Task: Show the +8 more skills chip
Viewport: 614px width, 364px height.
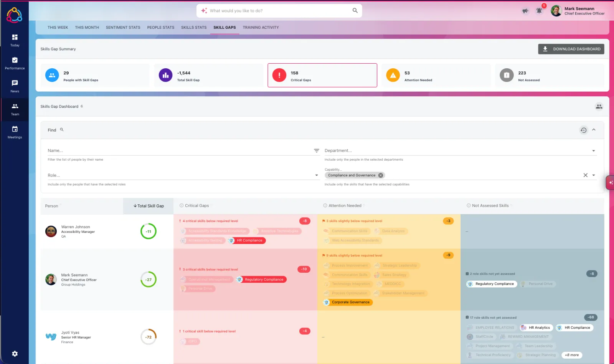Action: [572, 355]
